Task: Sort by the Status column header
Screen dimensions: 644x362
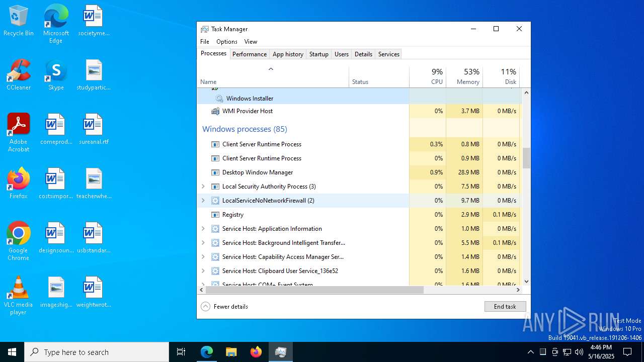Action: tap(379, 77)
